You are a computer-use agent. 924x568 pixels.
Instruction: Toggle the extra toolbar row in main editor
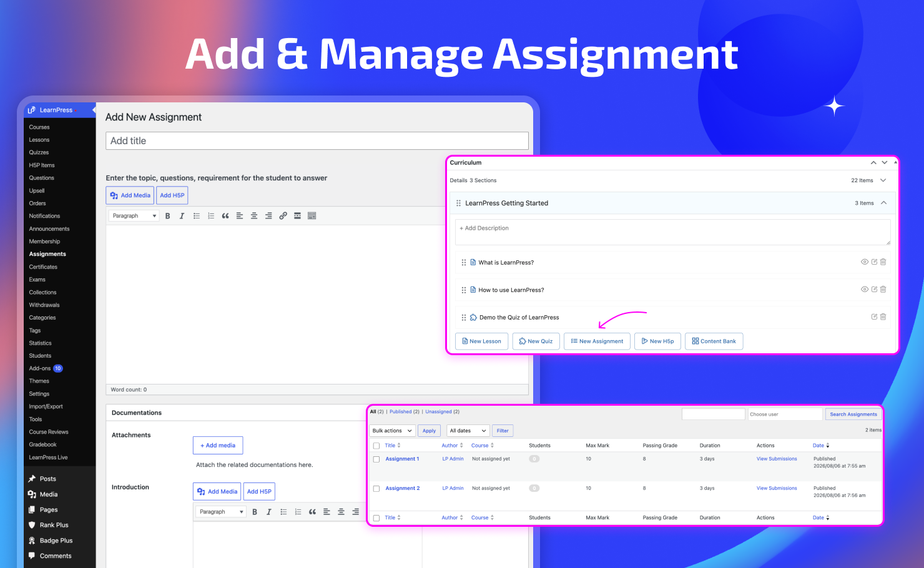point(312,216)
